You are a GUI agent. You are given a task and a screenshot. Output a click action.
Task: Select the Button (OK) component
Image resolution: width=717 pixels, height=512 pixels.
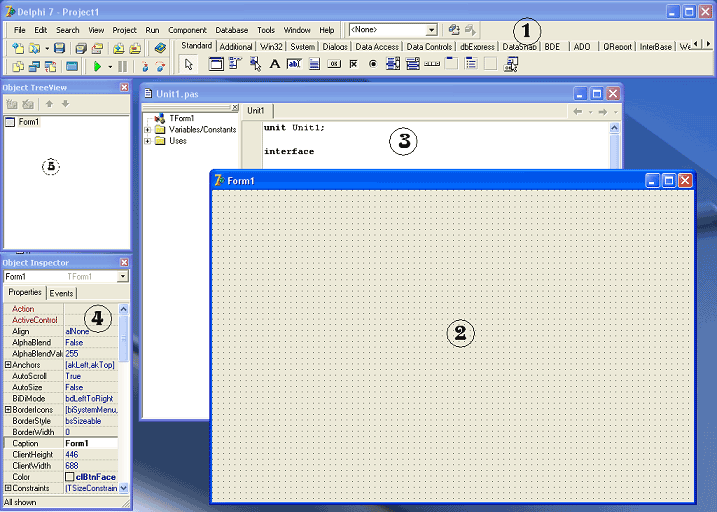coord(334,64)
